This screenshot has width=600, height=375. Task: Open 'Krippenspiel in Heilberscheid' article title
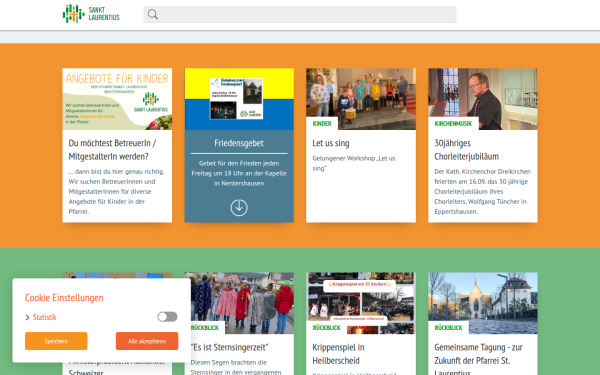(338, 354)
